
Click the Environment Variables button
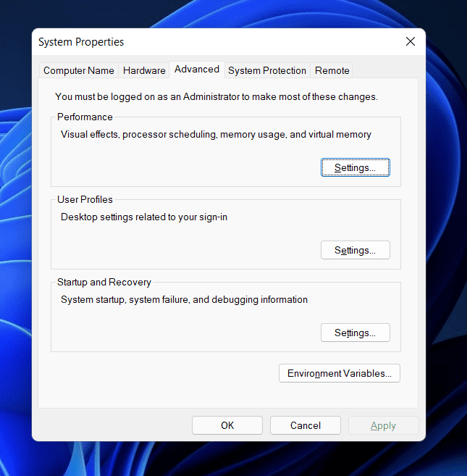click(339, 373)
